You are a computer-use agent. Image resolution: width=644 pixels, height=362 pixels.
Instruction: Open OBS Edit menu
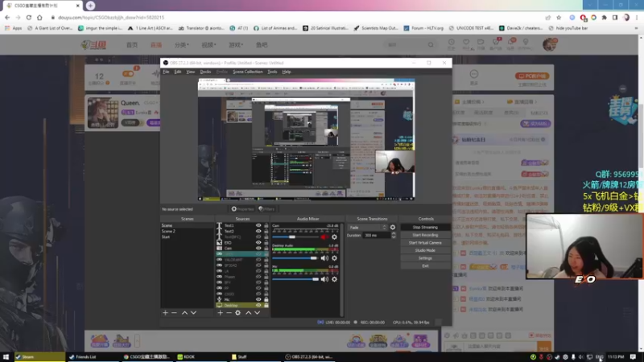pos(177,72)
